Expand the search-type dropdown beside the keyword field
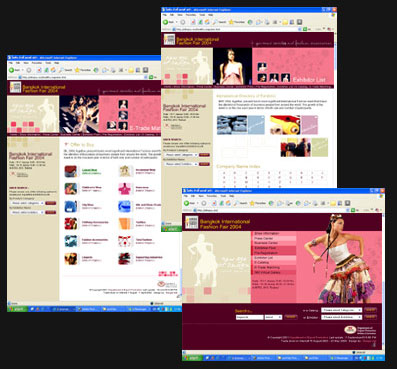Screen dimensions: 397x369 (x=273, y=317)
